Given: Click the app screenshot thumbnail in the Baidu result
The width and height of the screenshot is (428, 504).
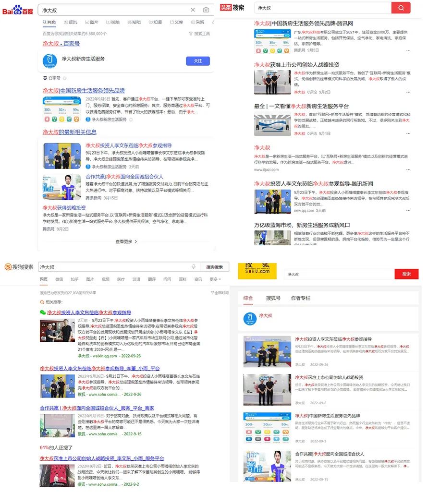Looking at the screenshot, I should (x=62, y=109).
